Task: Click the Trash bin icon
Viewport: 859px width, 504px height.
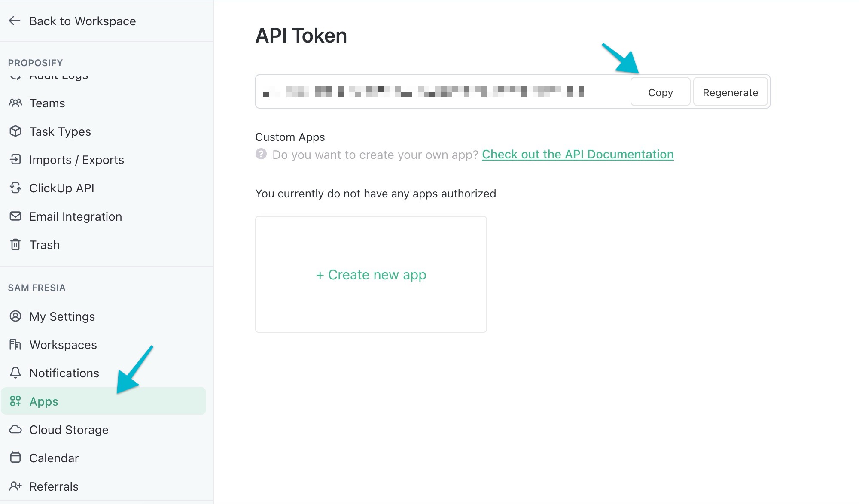Action: point(15,244)
